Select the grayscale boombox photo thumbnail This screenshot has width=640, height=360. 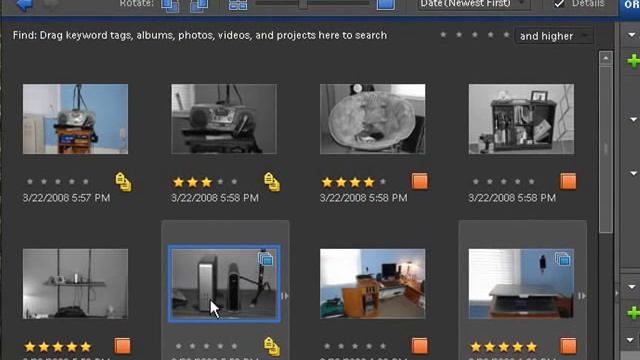point(224,119)
